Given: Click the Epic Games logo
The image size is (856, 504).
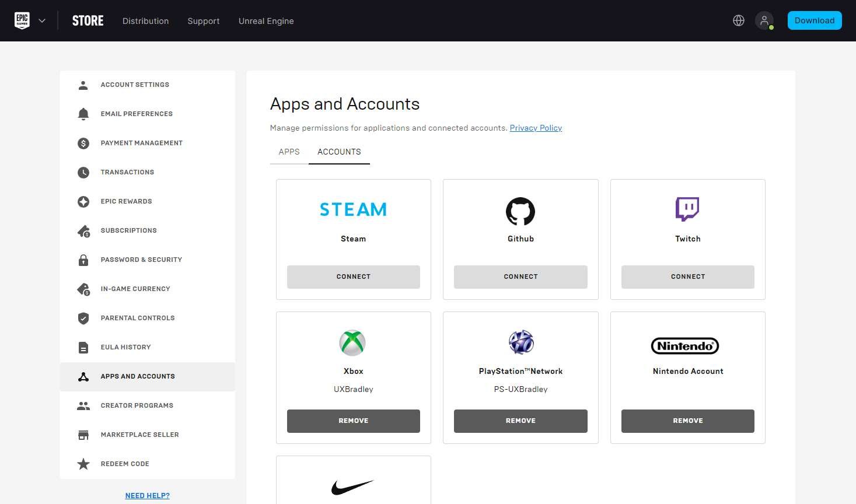Looking at the screenshot, I should tap(22, 20).
